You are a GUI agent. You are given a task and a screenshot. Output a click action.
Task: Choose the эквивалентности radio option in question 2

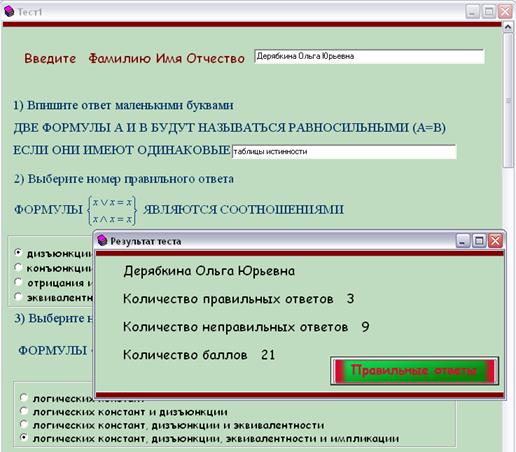[x=18, y=296]
